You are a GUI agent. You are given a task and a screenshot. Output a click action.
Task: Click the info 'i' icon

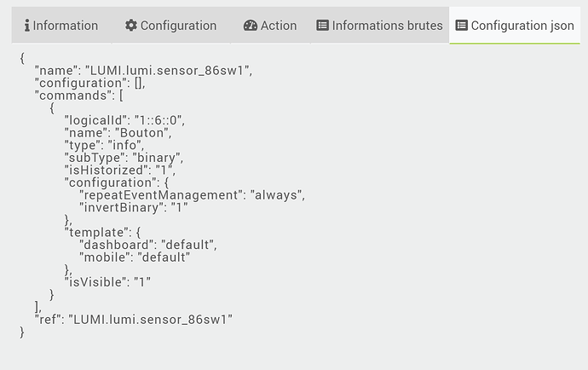27,26
